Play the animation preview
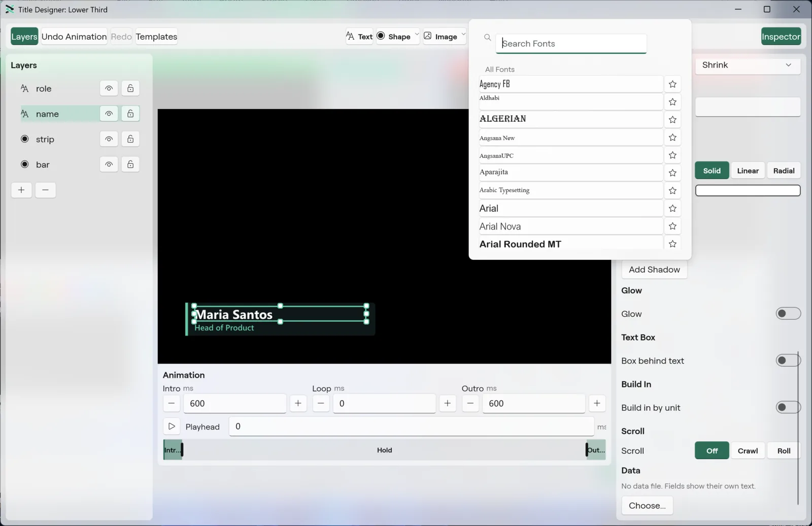This screenshot has width=812, height=526. pos(172,426)
